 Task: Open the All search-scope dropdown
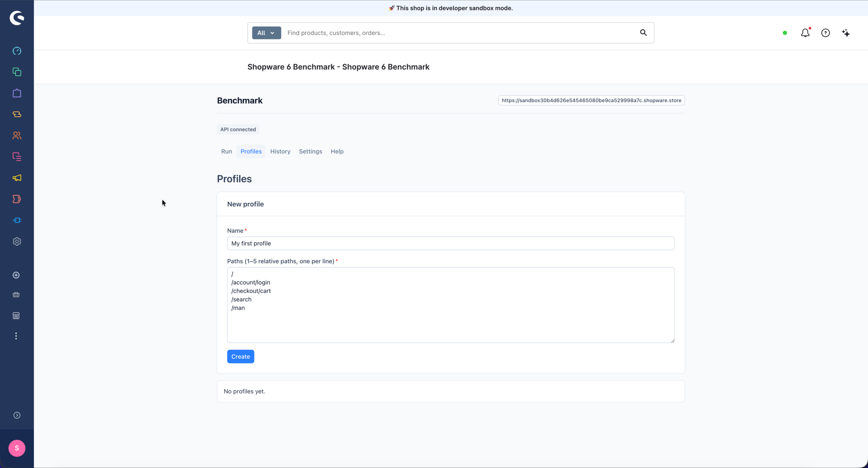coord(266,33)
